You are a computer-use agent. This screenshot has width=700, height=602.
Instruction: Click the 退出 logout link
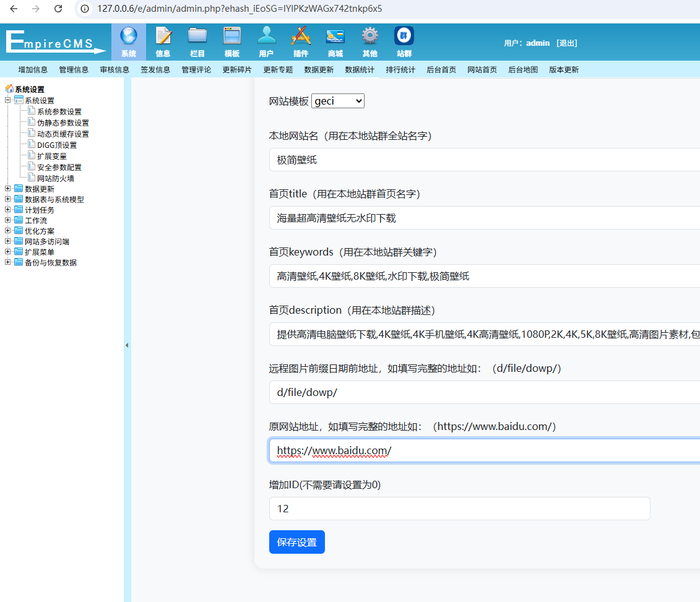[566, 43]
